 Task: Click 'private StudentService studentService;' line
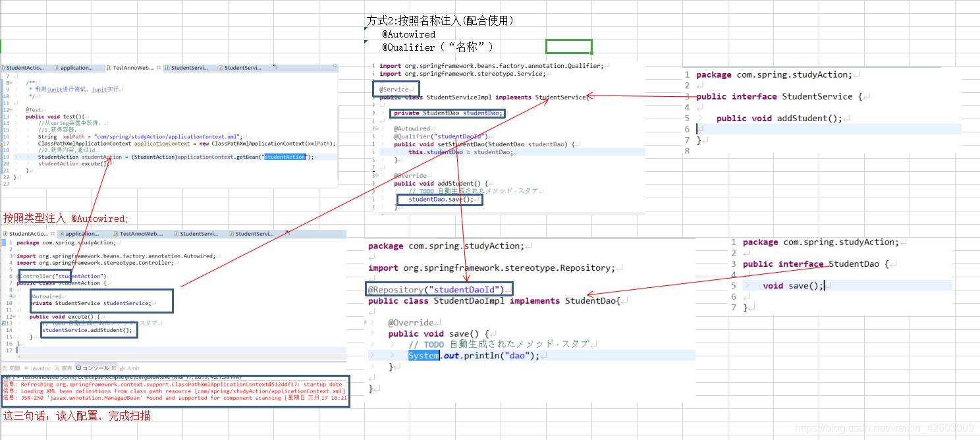pyautogui.click(x=90, y=303)
